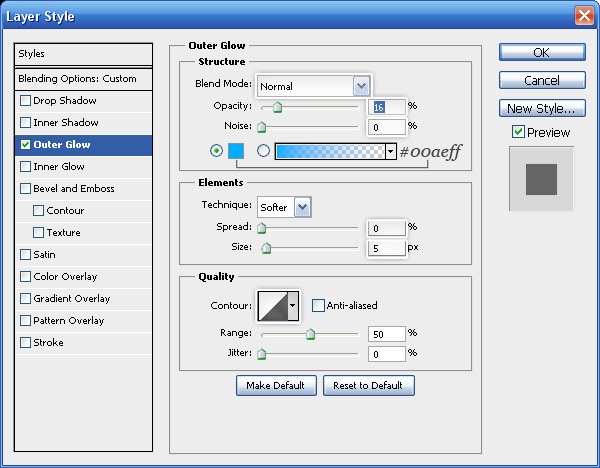Uncheck the Outer Glow checkbox

26,145
